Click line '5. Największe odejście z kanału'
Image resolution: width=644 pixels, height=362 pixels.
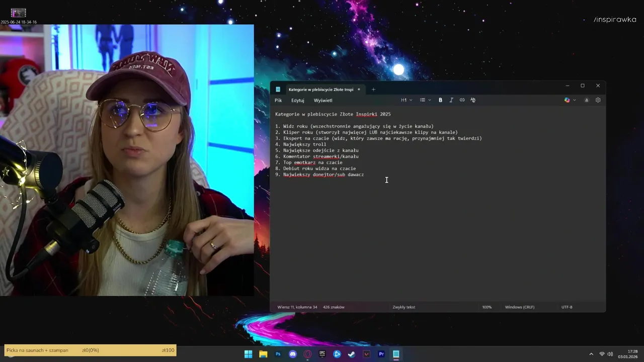316,150
